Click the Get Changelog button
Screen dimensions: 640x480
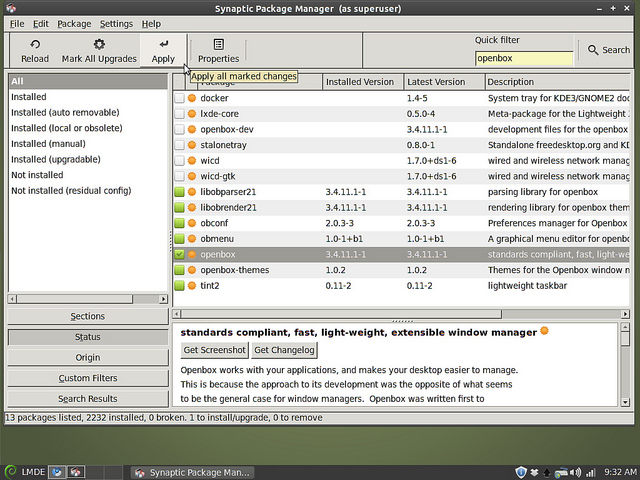(x=284, y=350)
